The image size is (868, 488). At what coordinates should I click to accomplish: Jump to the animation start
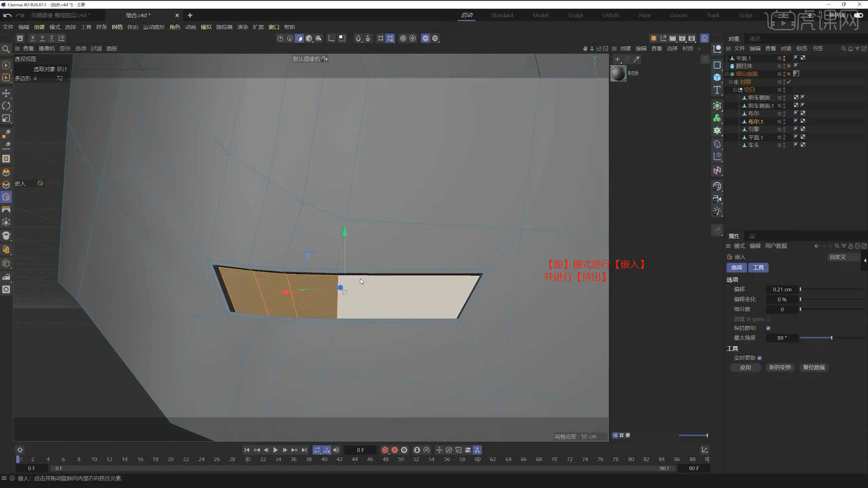click(247, 450)
